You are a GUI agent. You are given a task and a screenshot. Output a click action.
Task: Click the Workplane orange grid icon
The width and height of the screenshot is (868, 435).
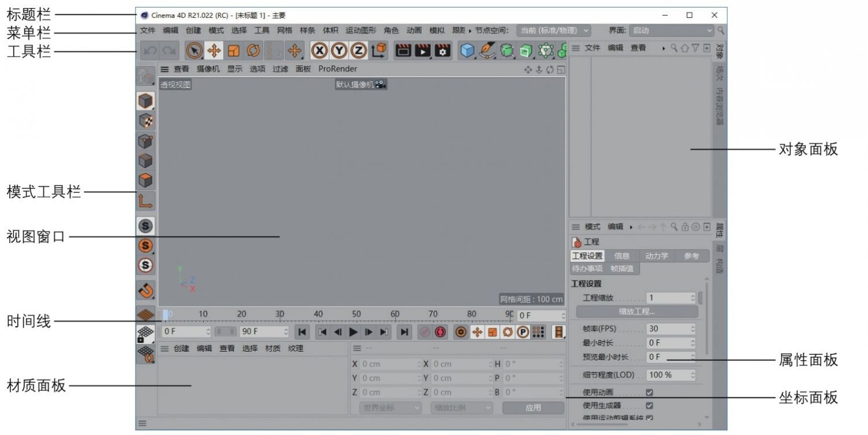click(x=145, y=315)
